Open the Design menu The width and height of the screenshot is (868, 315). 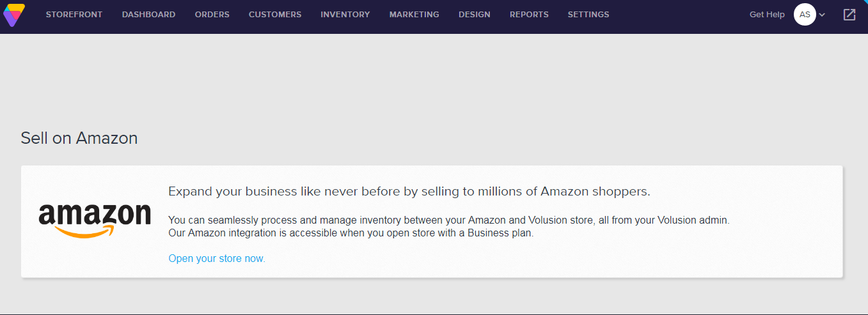(475, 15)
